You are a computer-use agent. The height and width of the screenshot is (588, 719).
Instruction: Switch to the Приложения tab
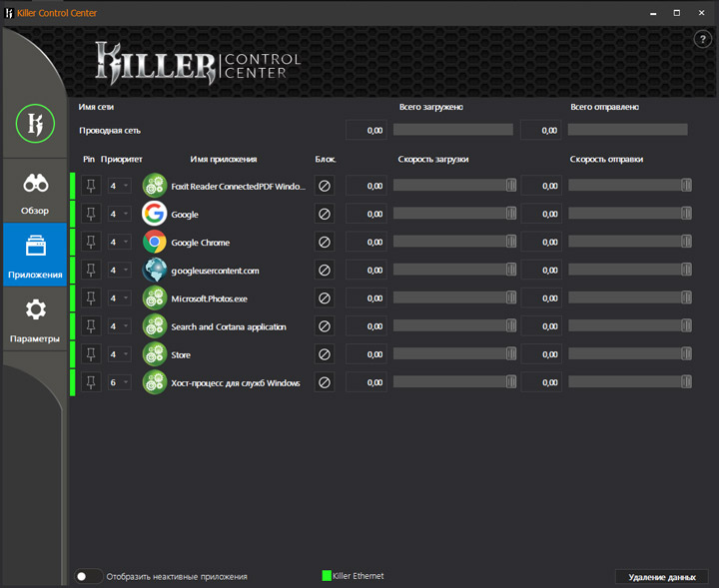(35, 255)
